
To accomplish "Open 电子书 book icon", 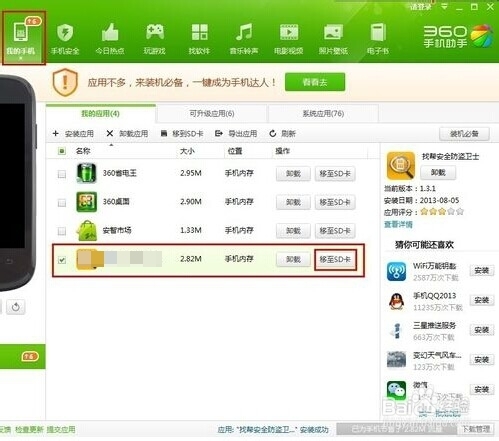I will tap(378, 32).
